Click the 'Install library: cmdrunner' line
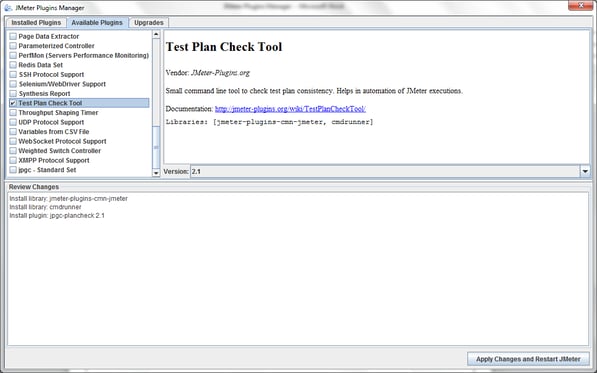The height and width of the screenshot is (373, 597). (x=45, y=207)
